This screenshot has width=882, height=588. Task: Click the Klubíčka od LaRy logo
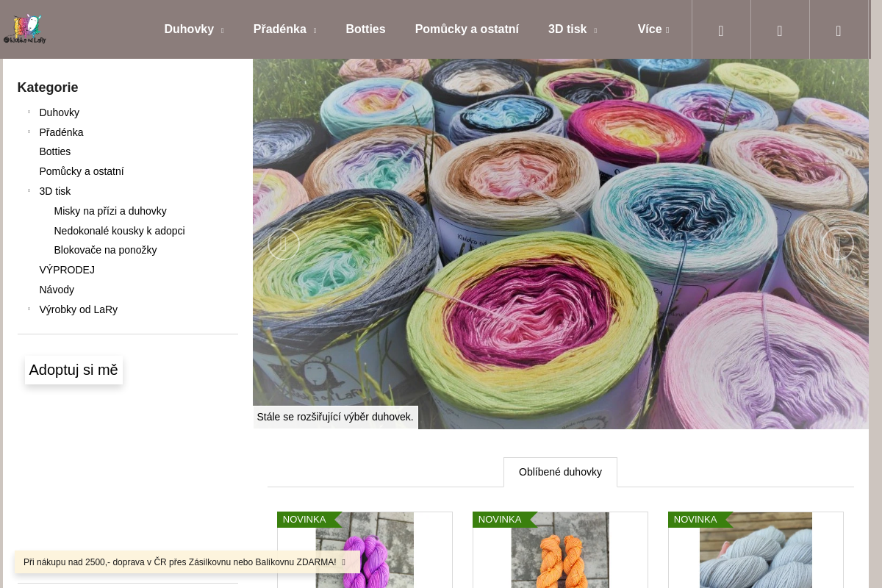(25, 29)
